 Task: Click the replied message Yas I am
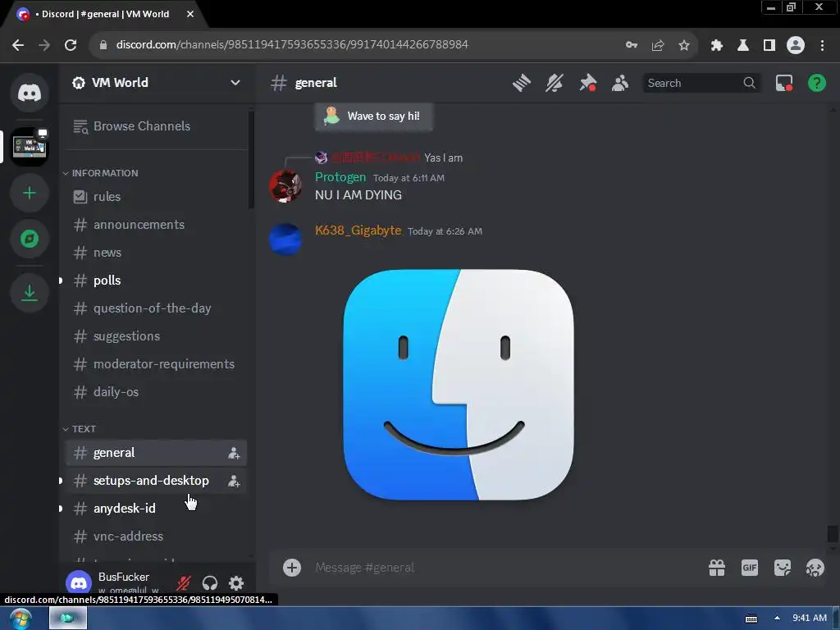click(443, 158)
